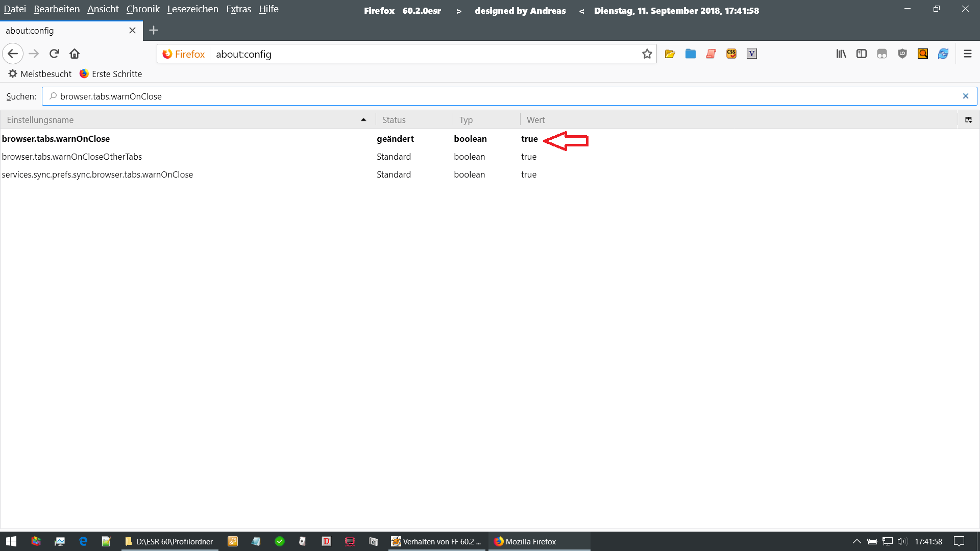Toggle browser.tabs.warnOnCloseOtherTabs preference row

coord(72,157)
